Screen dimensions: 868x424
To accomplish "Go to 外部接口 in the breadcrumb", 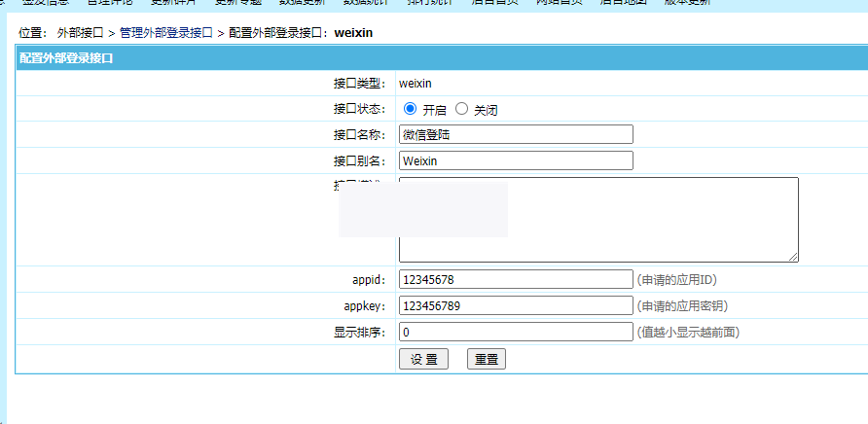I will 80,33.
